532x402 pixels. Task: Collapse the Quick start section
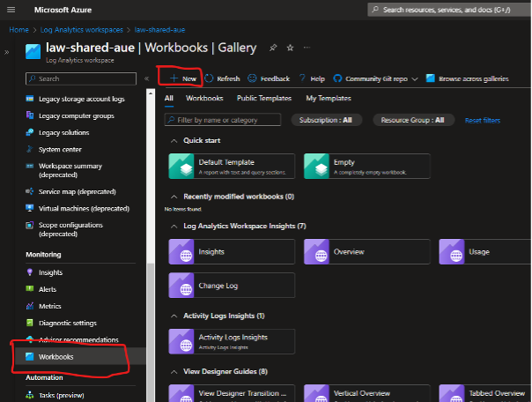click(x=174, y=141)
